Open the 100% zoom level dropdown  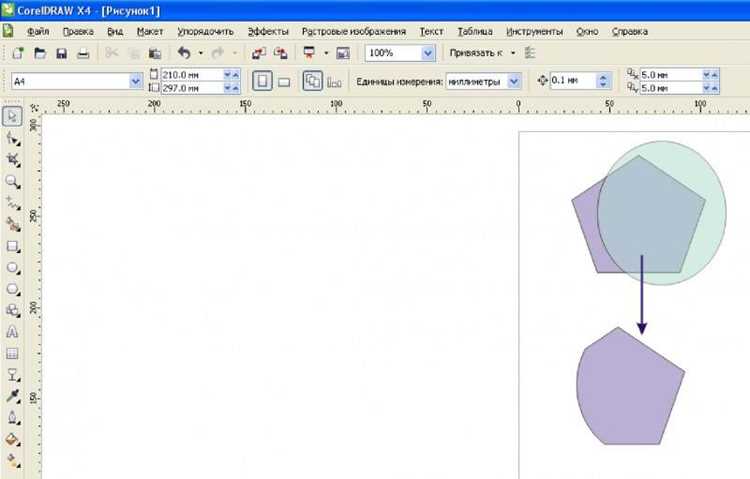(428, 53)
